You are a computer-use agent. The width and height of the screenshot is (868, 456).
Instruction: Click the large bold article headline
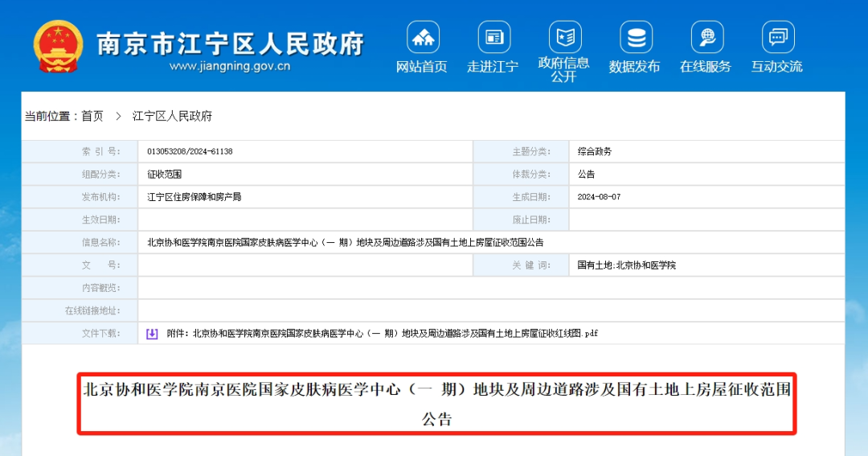pos(436,404)
